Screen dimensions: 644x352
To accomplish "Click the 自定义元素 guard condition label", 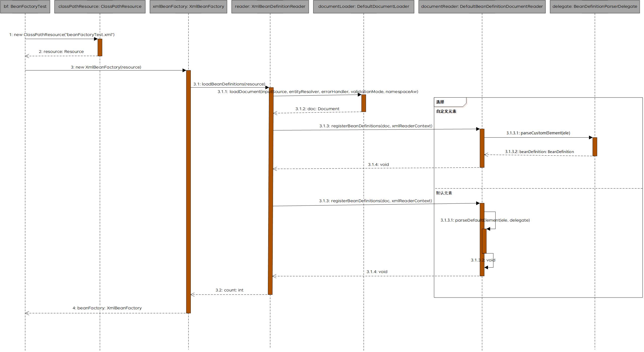I will click(446, 111).
